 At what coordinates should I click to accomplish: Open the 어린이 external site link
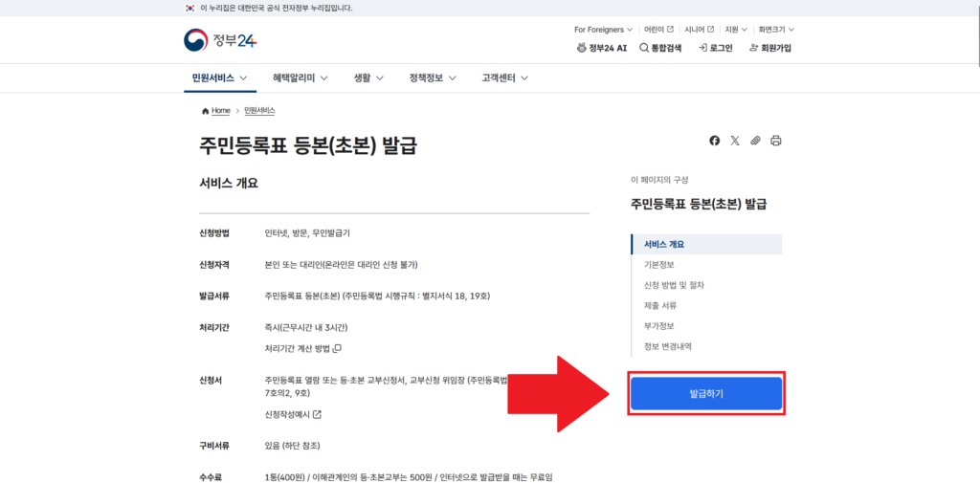pyautogui.click(x=658, y=30)
